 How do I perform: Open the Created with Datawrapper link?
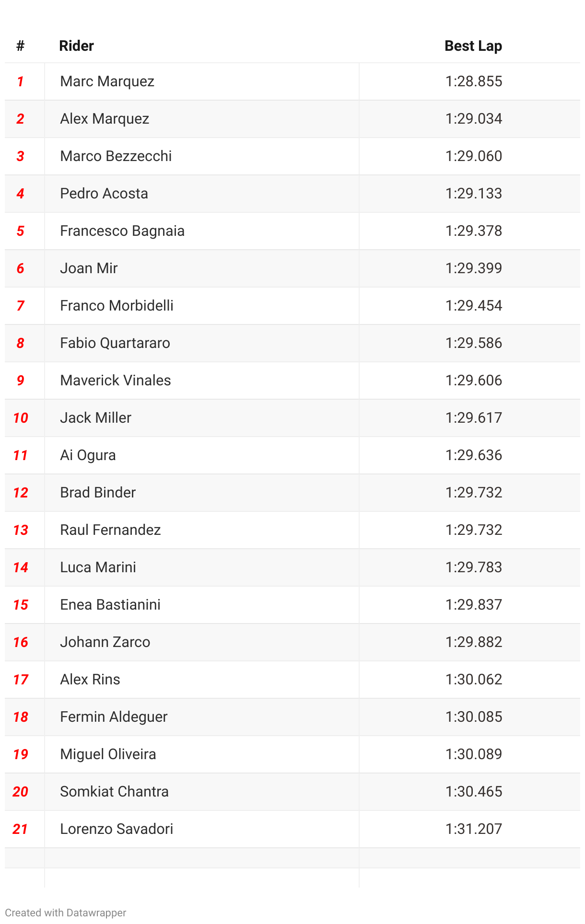[x=66, y=912]
